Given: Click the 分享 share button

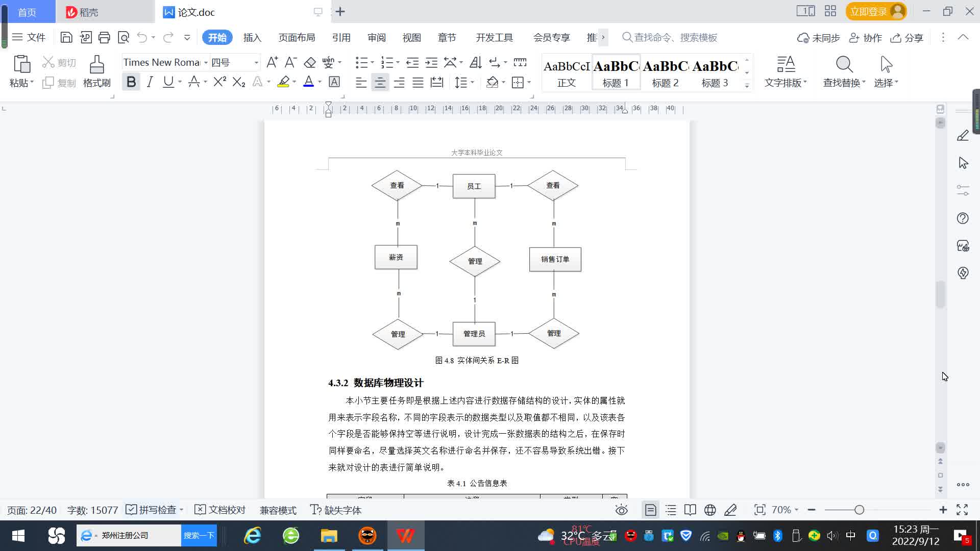Looking at the screenshot, I should pos(907,37).
